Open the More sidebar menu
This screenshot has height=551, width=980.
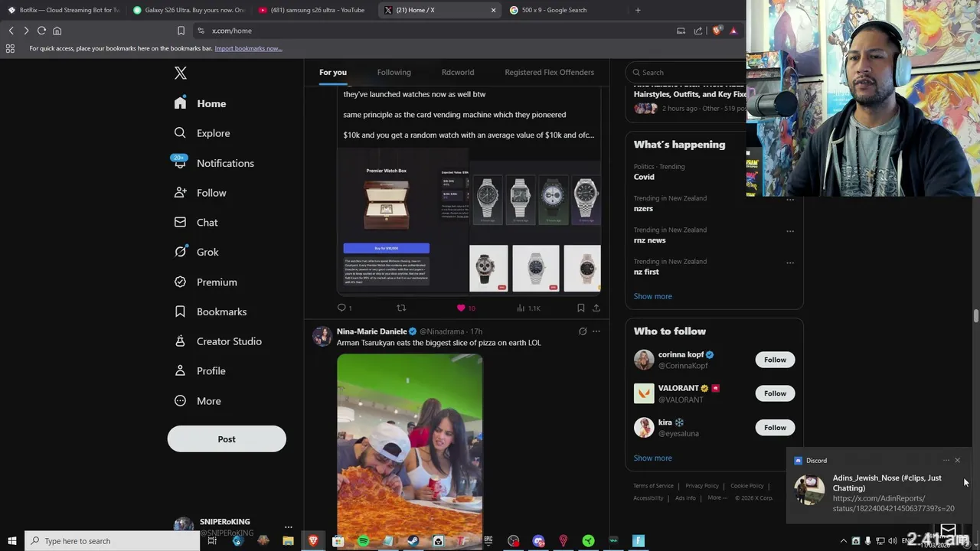point(197,401)
